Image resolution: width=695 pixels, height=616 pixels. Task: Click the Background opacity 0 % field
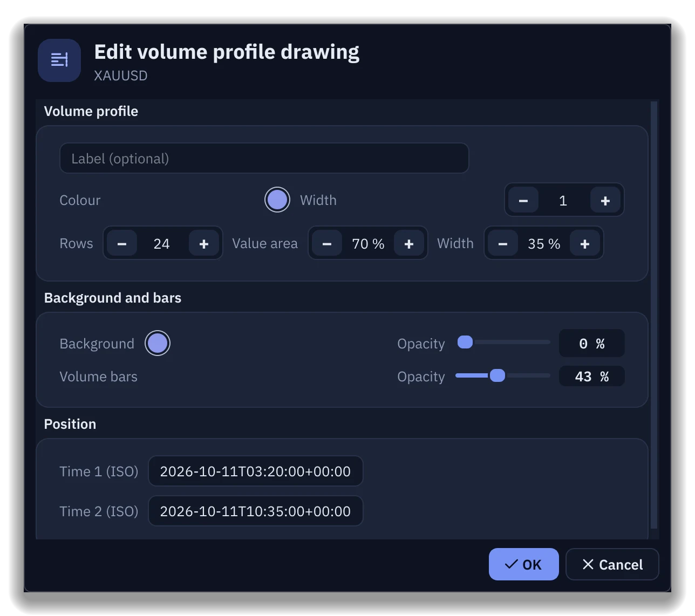tap(592, 343)
